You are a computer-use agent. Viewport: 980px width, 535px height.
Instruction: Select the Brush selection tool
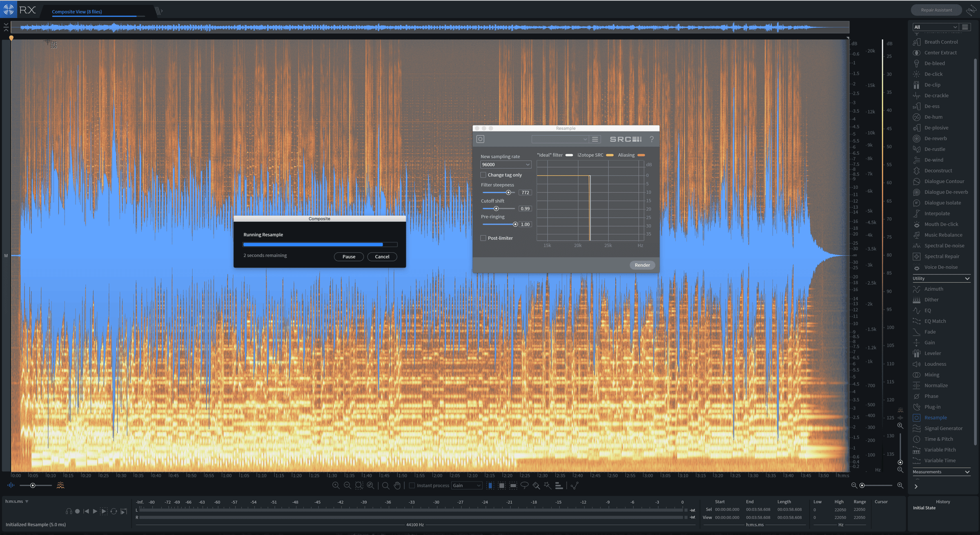pyautogui.click(x=536, y=486)
